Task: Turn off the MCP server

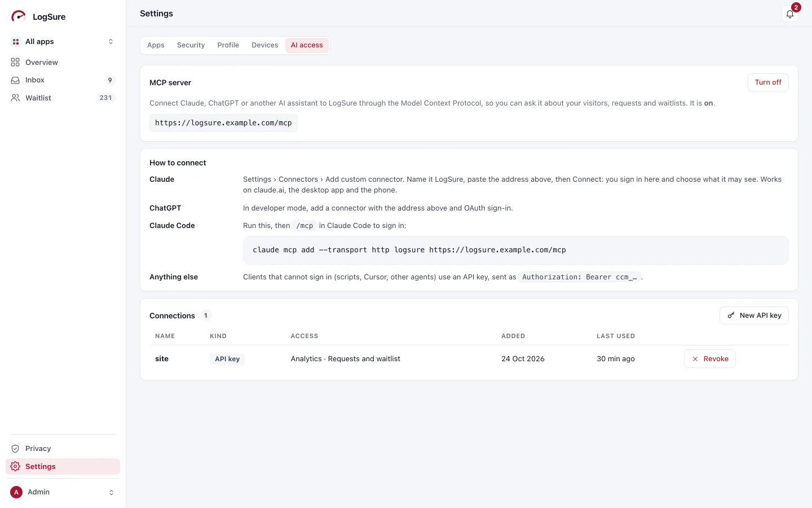Action: (x=768, y=82)
